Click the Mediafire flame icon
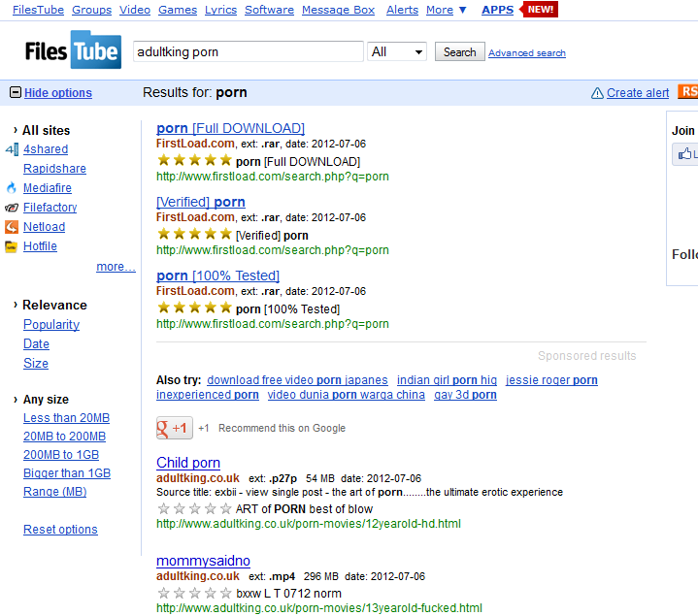This screenshot has width=698, height=616. point(12,187)
